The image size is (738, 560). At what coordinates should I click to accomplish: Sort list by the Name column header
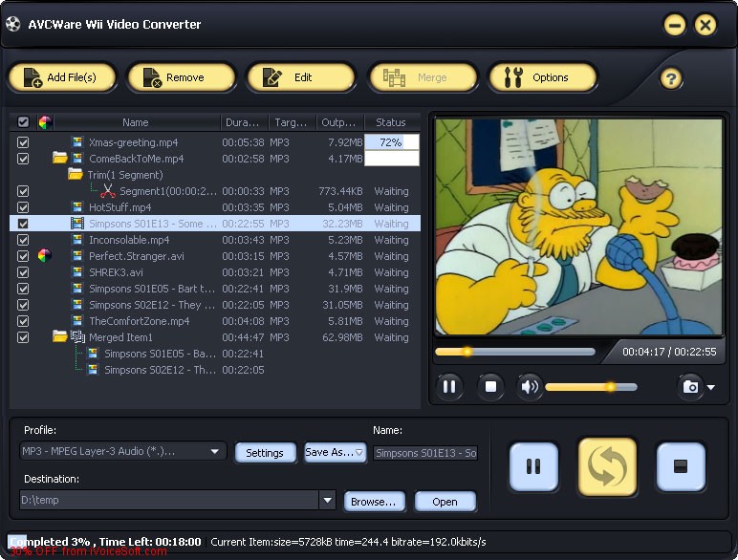136,122
